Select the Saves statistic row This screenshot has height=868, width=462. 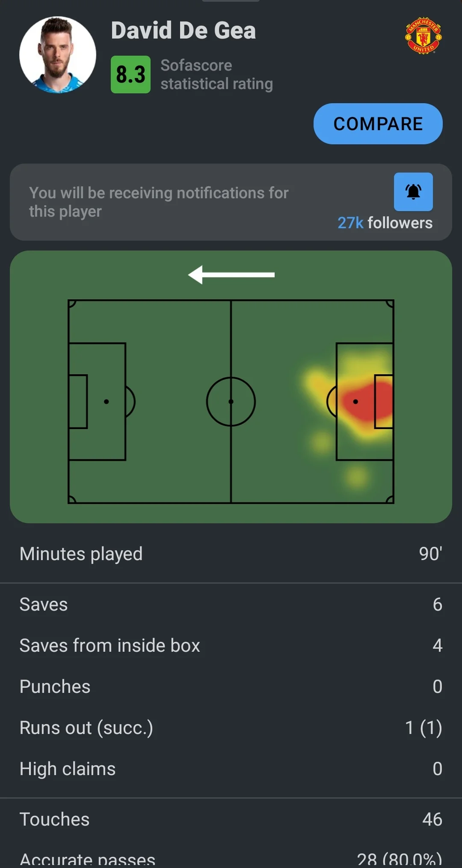click(x=231, y=604)
